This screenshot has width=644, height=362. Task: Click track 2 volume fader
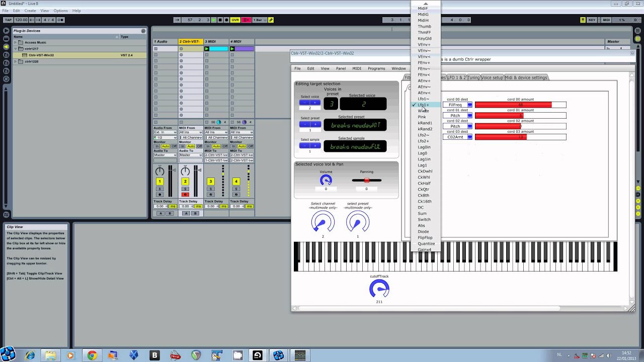click(200, 170)
